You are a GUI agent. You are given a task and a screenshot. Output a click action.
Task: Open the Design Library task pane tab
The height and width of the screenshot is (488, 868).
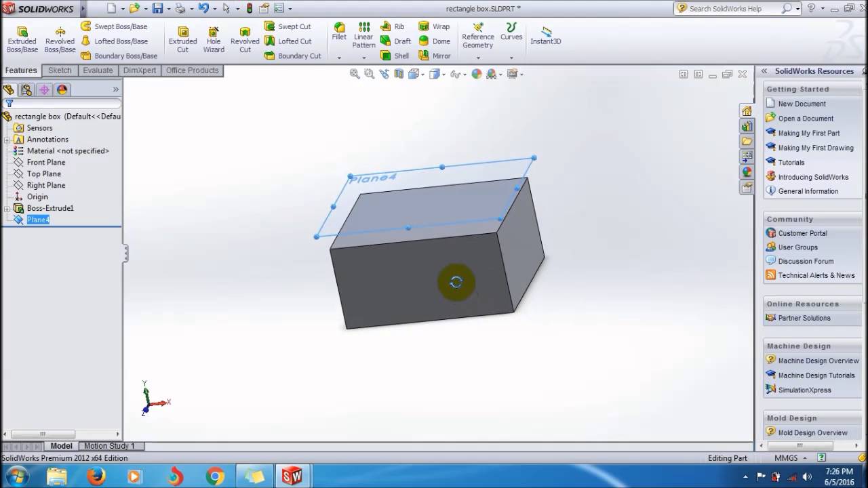pyautogui.click(x=747, y=126)
